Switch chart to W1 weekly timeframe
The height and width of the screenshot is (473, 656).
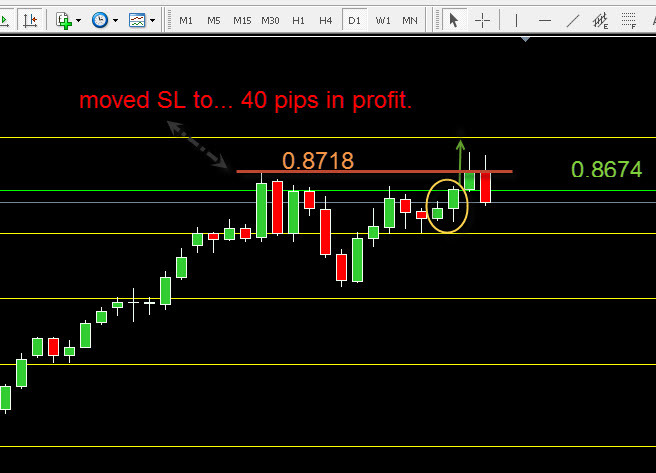pyautogui.click(x=383, y=20)
